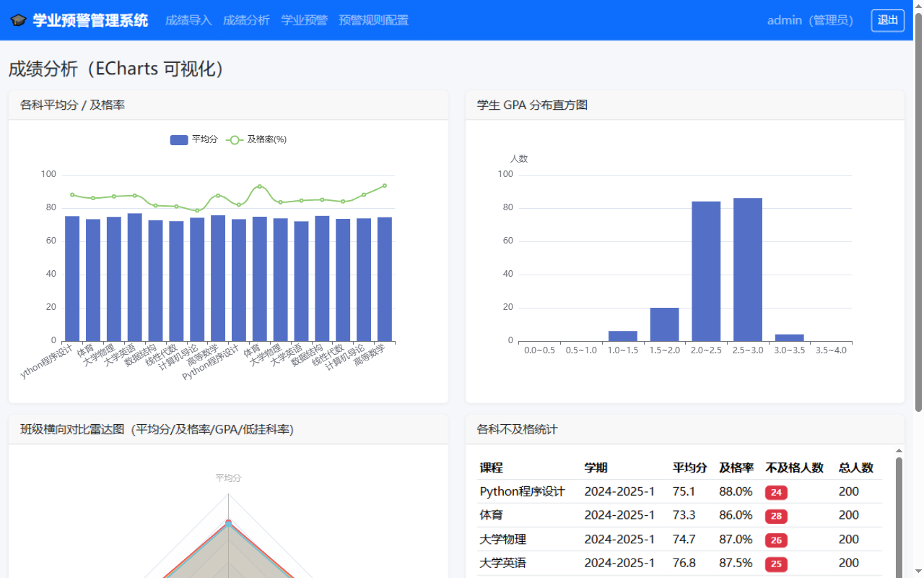Click the 88.0% pass rate cell
Viewport: 924px width, 578px height.
(x=736, y=491)
